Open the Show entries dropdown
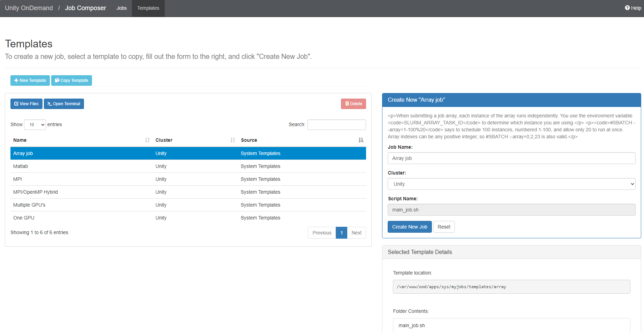644x332 pixels. [x=35, y=124]
